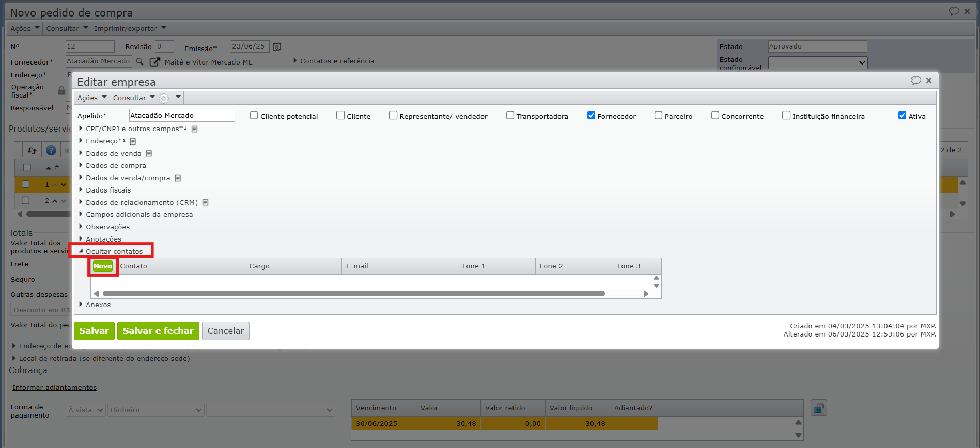Search supplier with the magnifier icon

tap(139, 61)
